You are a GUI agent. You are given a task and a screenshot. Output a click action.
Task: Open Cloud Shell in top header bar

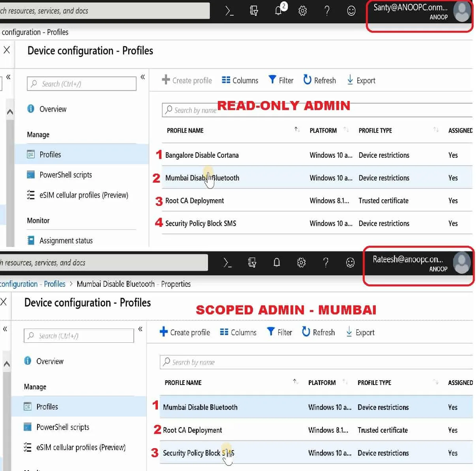(x=229, y=11)
